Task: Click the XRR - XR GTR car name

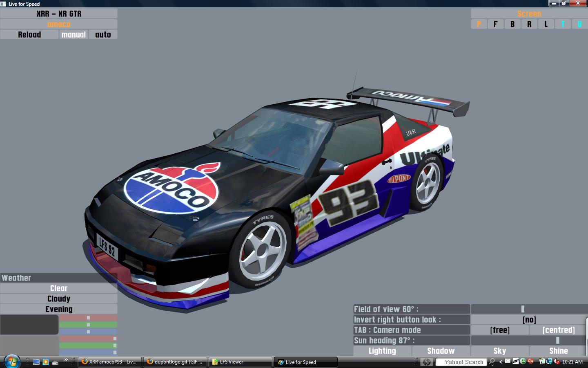Action: pyautogui.click(x=59, y=13)
